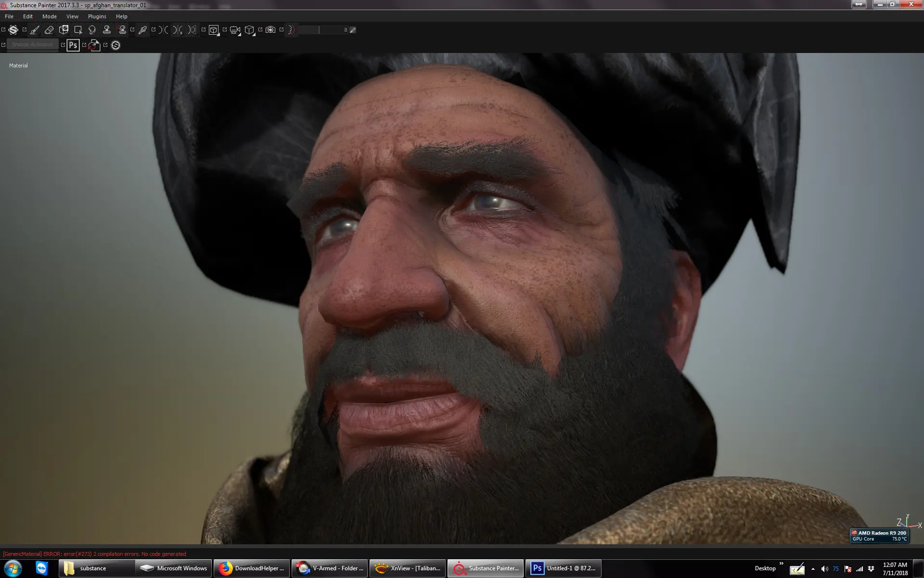Select the Projection tool
The width and height of the screenshot is (924, 578).
pyautogui.click(x=64, y=30)
